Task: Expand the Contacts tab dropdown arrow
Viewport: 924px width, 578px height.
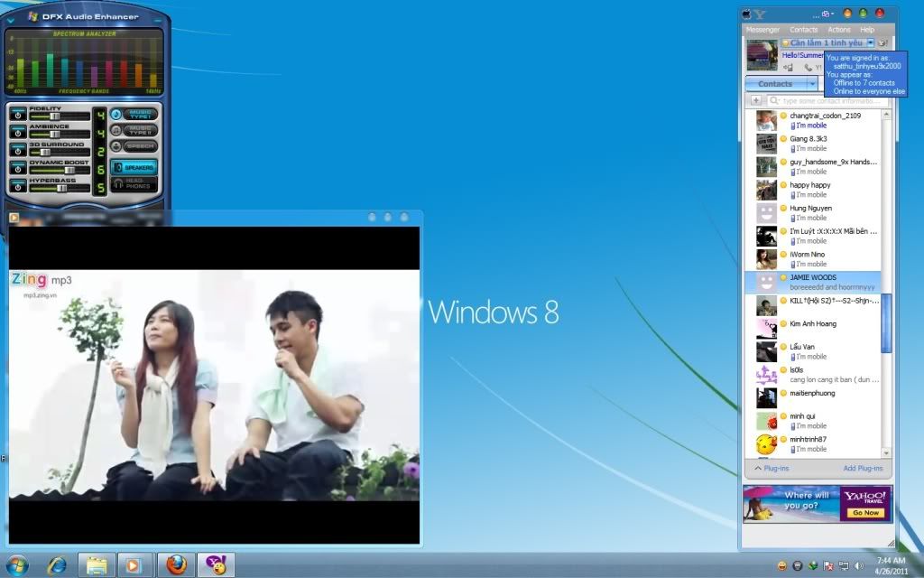Action: pyautogui.click(x=812, y=84)
